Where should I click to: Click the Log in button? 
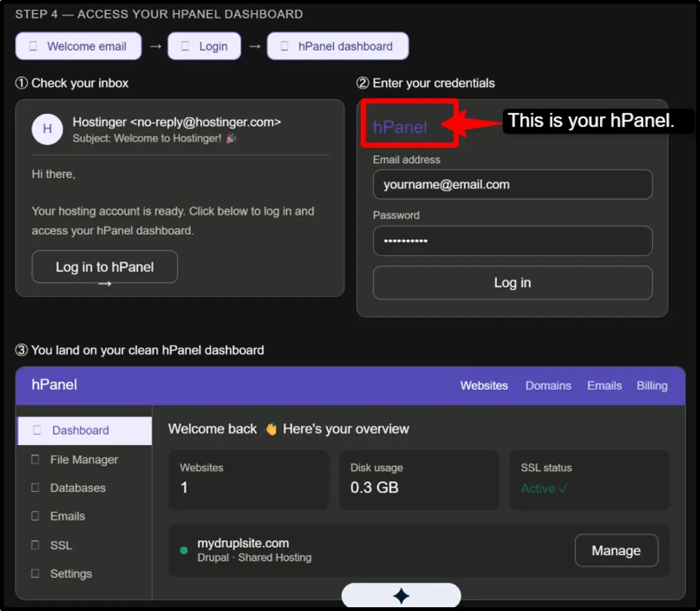click(512, 283)
